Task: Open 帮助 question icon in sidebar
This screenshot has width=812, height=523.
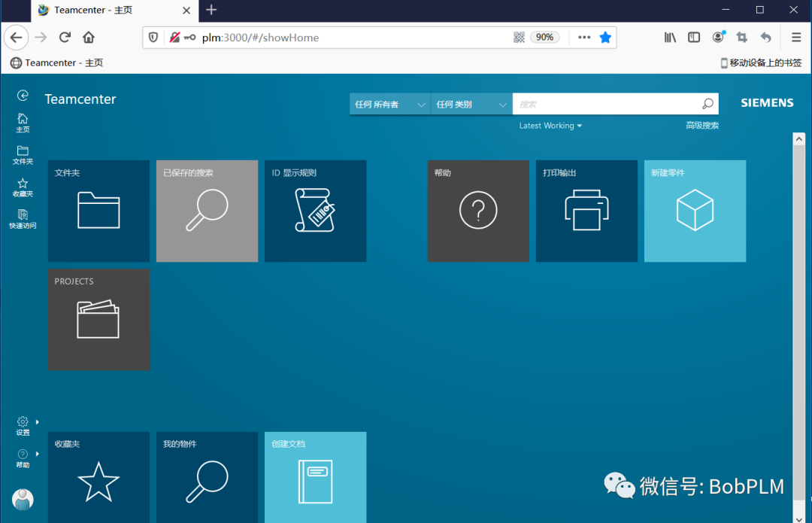Action: point(23,459)
